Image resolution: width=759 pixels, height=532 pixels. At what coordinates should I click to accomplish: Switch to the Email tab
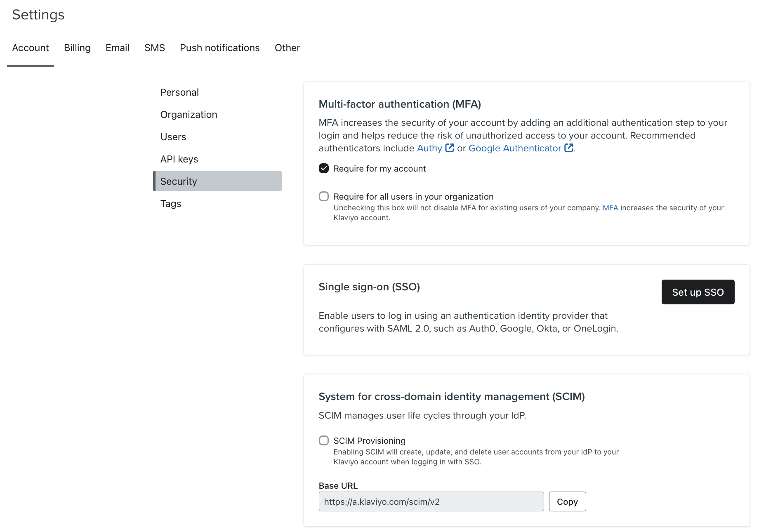(117, 48)
